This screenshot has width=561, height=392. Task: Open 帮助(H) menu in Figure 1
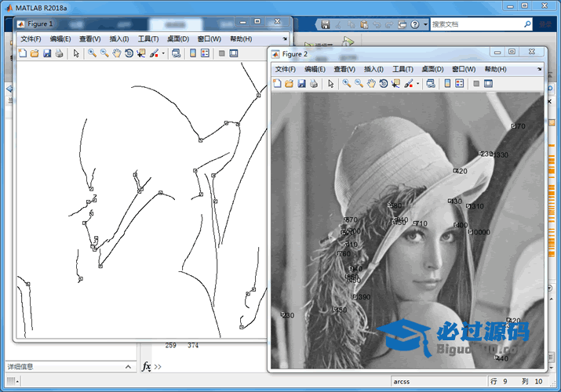(241, 39)
